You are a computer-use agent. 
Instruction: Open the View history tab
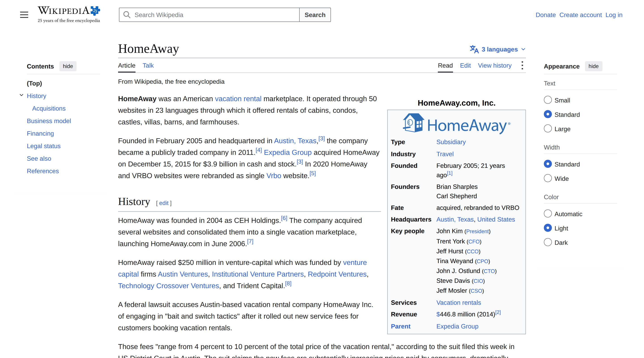pyautogui.click(x=494, y=66)
